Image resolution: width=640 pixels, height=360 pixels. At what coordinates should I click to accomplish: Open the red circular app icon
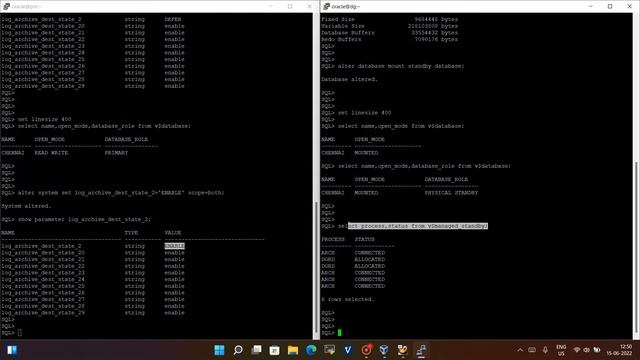click(x=366, y=350)
